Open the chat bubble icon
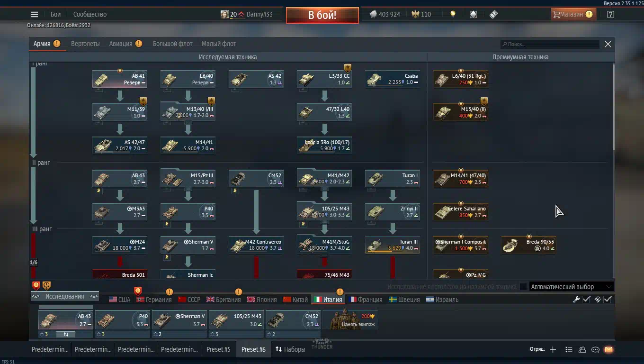This screenshot has width=644, height=364. pyautogui.click(x=596, y=349)
